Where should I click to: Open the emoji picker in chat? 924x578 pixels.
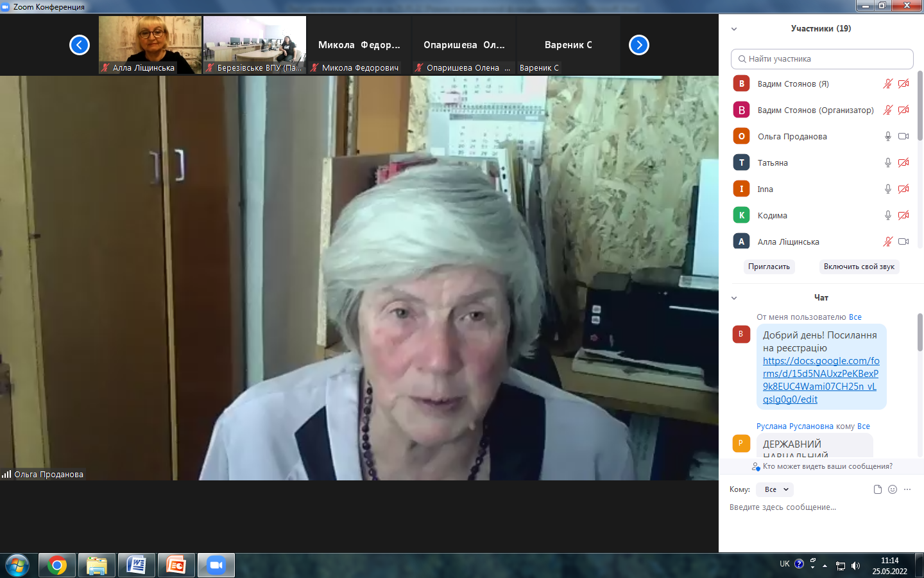(x=893, y=489)
